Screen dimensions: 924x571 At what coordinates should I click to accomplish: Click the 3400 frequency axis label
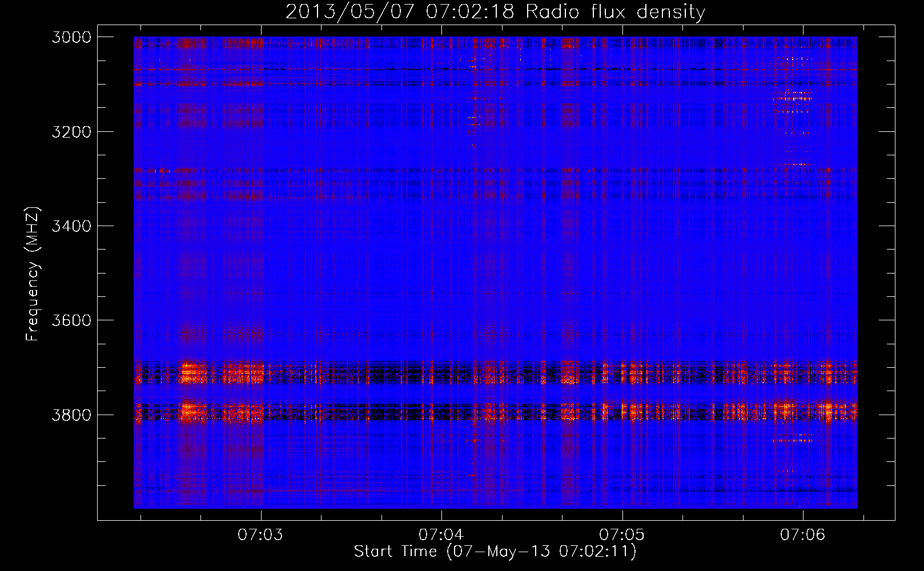pyautogui.click(x=71, y=226)
